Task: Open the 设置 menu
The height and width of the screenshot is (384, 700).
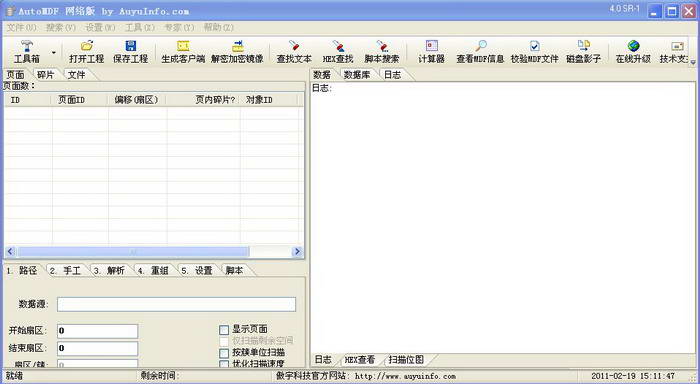Action: pyautogui.click(x=100, y=27)
